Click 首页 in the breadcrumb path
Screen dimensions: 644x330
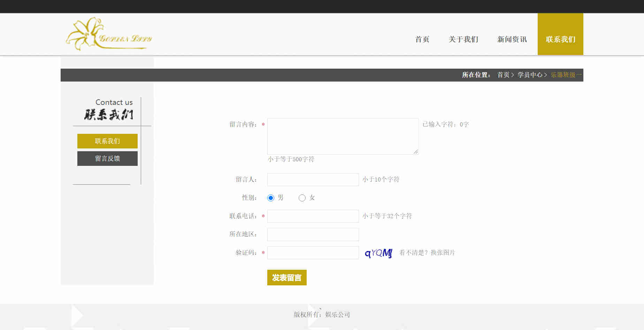coord(503,75)
